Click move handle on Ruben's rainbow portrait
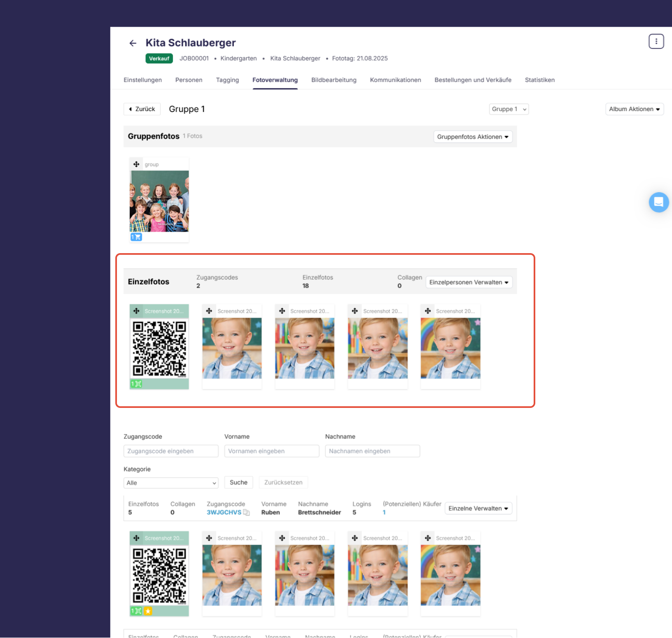 click(428, 538)
